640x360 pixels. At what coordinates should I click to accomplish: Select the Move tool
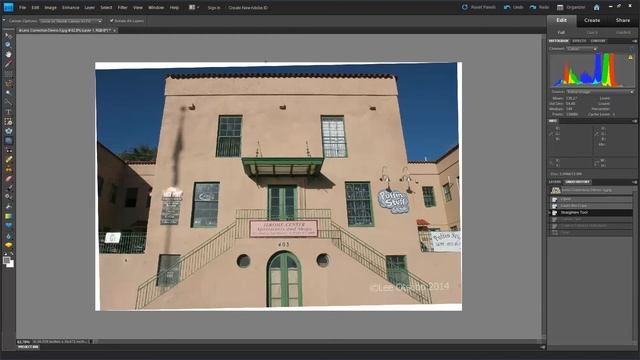[x=8, y=36]
